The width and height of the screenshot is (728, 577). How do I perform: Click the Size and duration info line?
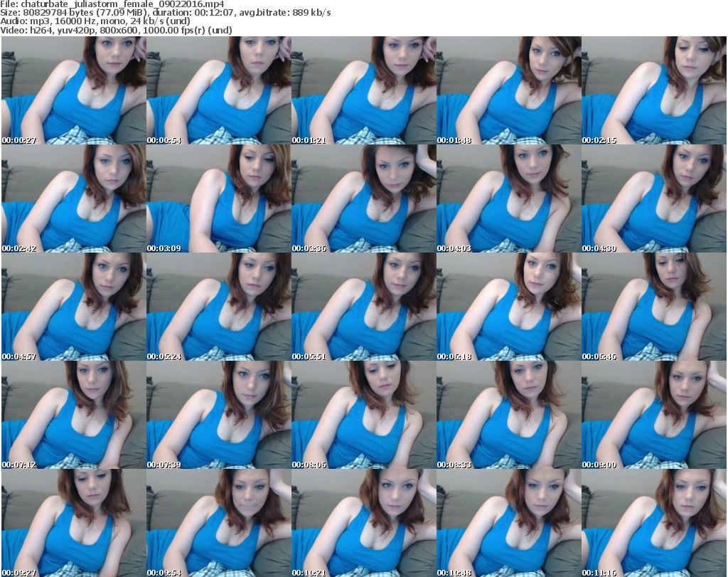click(165, 13)
